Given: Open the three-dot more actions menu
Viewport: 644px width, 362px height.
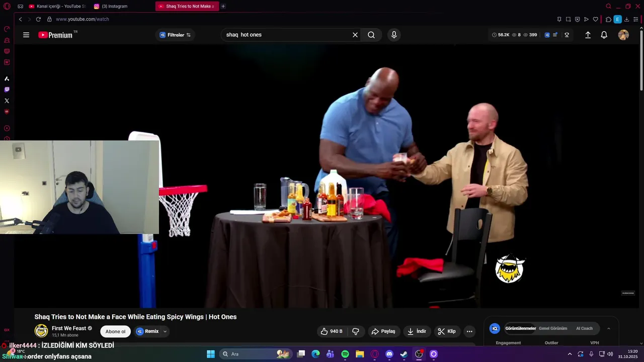Looking at the screenshot, I should coord(469,331).
